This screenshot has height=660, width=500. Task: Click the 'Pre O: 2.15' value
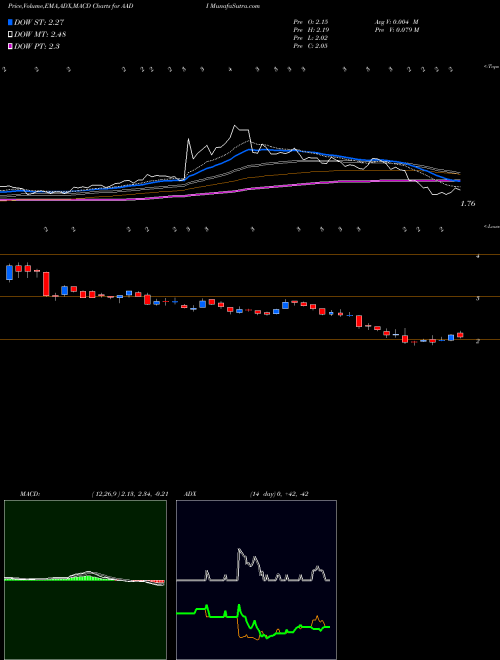click(x=311, y=22)
